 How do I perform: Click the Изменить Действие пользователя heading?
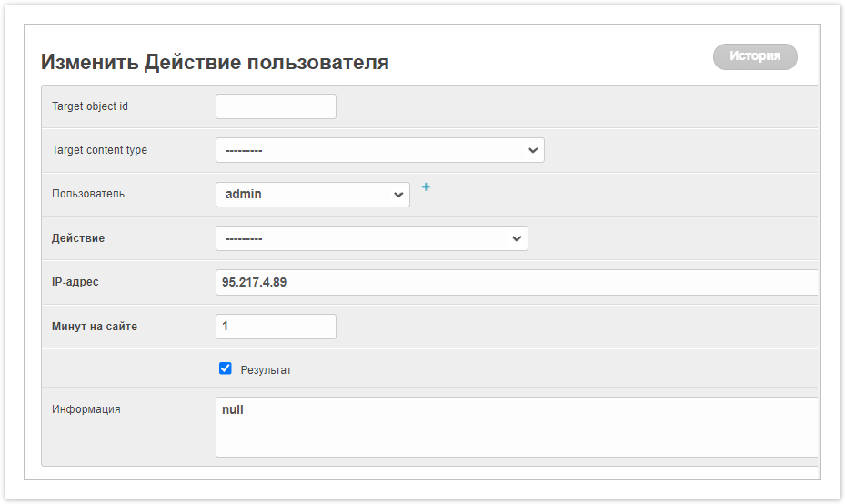[215, 62]
